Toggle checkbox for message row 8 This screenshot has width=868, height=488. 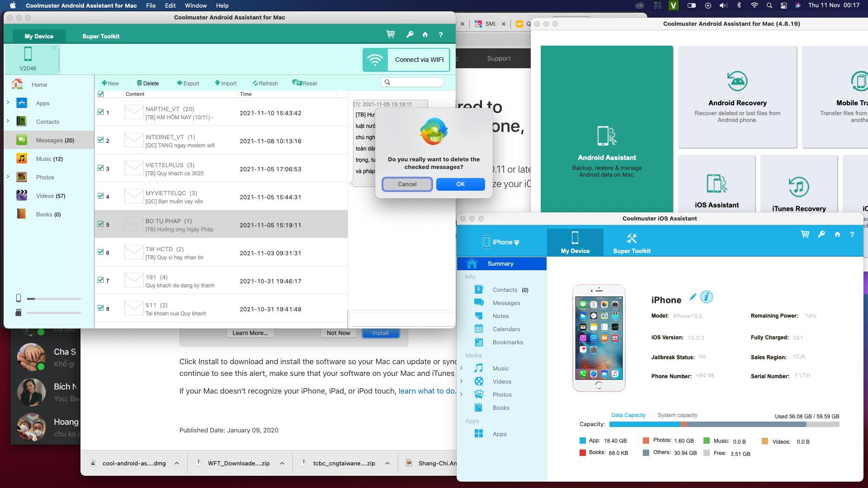[100, 309]
